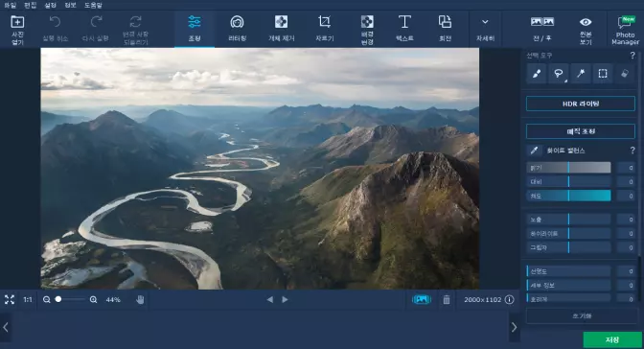The width and height of the screenshot is (644, 349).
Task: Open the 회전 rotate tool
Action: pyautogui.click(x=446, y=29)
